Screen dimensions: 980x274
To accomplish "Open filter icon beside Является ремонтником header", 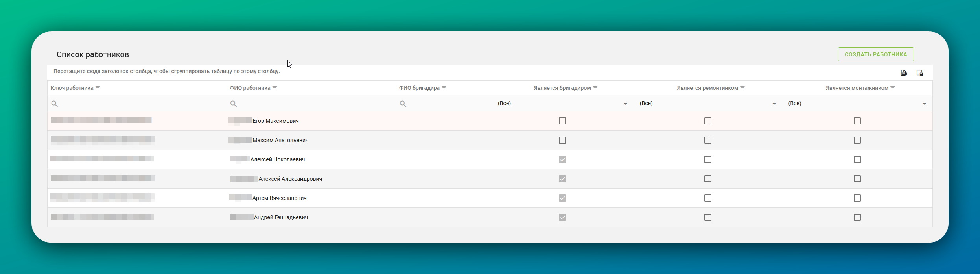I will [742, 88].
